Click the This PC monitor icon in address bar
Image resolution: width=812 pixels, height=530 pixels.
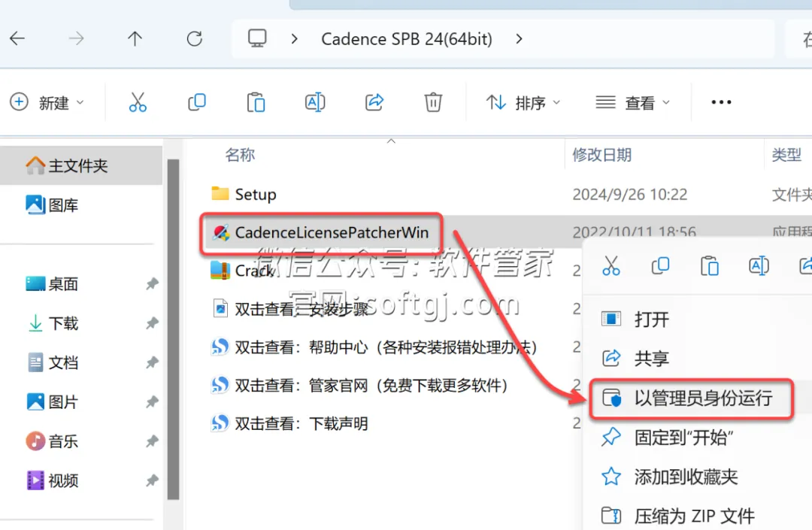(x=257, y=39)
